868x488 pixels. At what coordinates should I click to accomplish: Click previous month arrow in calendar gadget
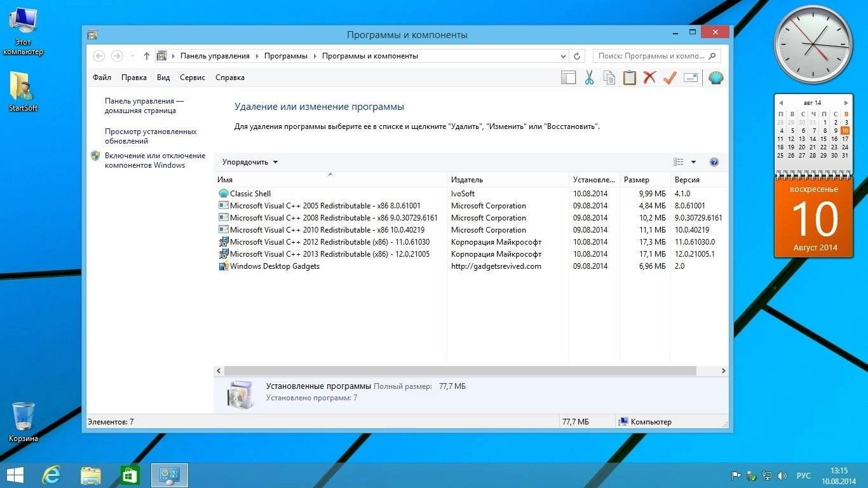[780, 102]
